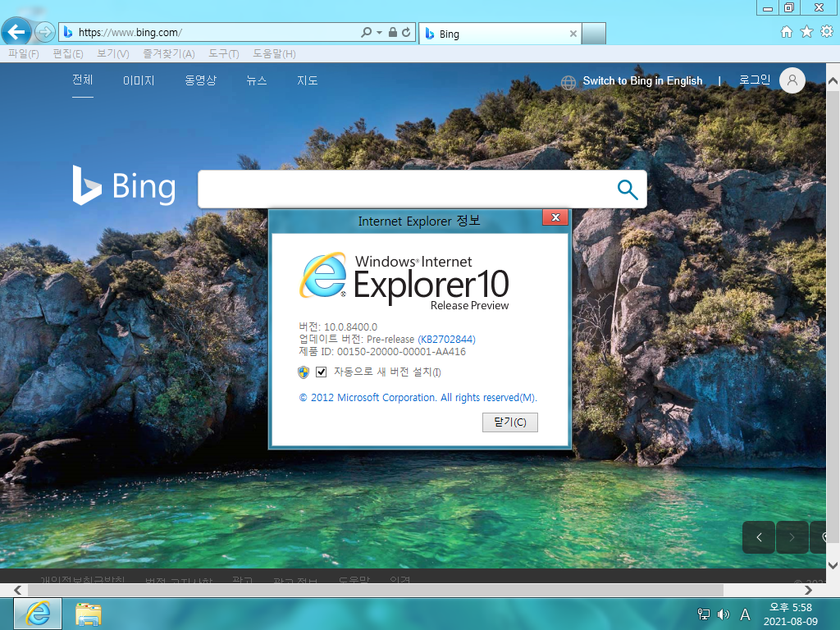Click the vertical scrollbar up arrow

833,81
